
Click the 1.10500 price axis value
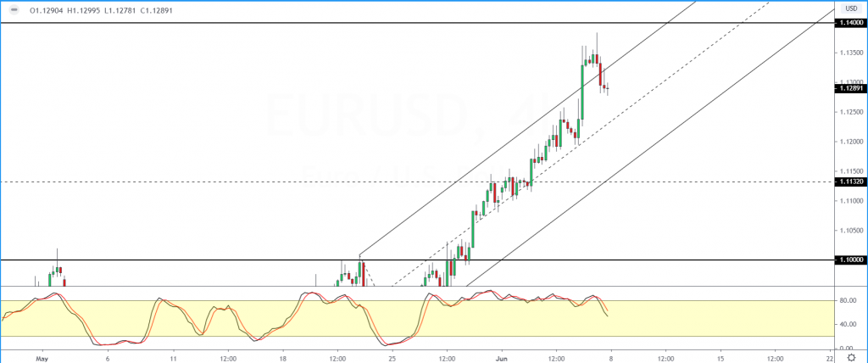(x=849, y=230)
